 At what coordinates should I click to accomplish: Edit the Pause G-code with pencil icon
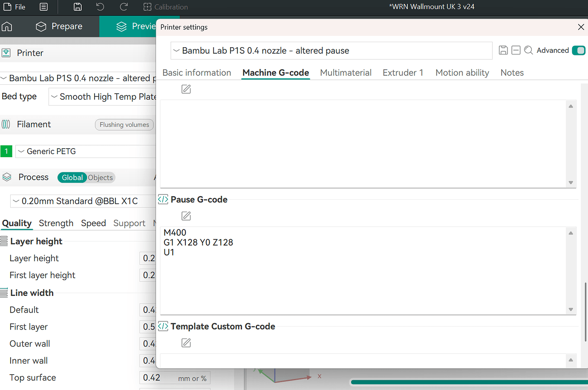186,216
